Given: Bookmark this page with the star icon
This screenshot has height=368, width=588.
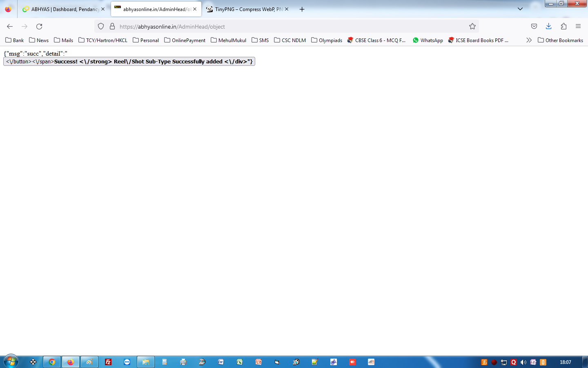Looking at the screenshot, I should [472, 27].
